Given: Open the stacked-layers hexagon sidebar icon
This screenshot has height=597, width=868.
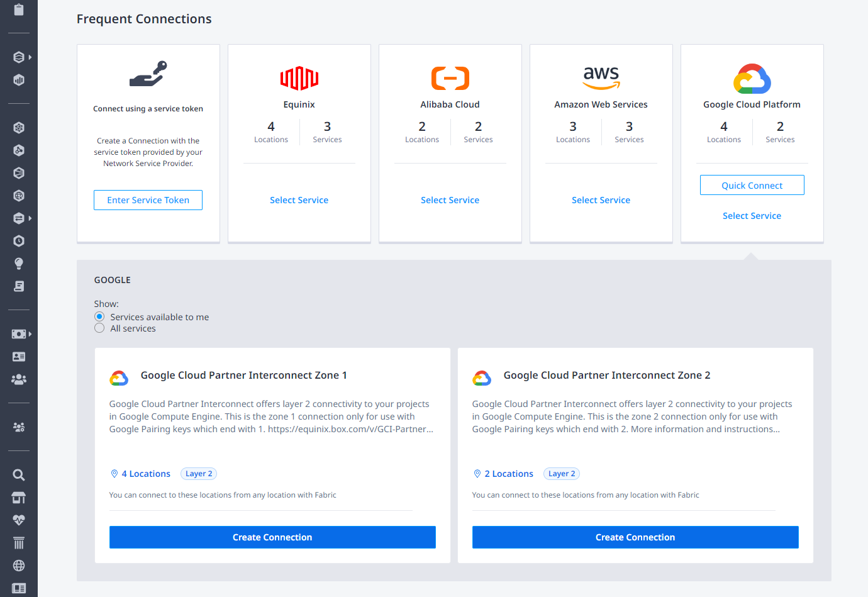Looking at the screenshot, I should 19,57.
